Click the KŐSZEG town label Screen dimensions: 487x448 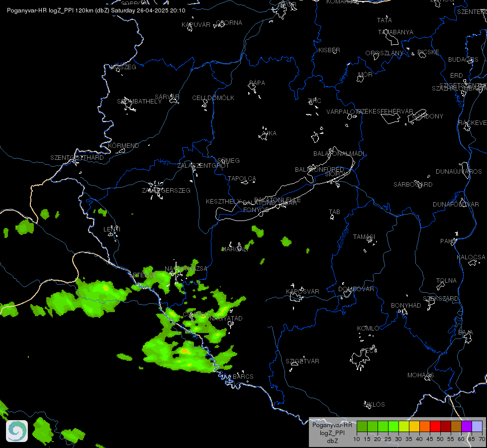(x=123, y=67)
